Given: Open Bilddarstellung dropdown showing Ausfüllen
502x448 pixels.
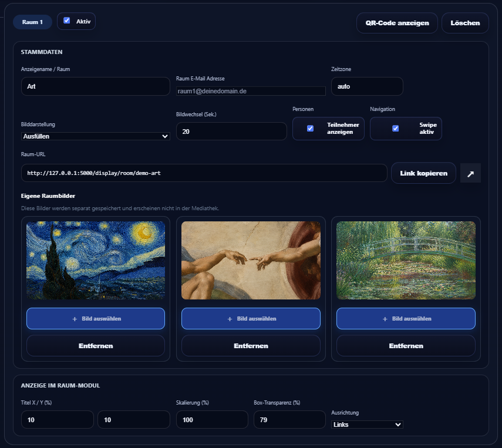Looking at the screenshot, I should point(95,136).
